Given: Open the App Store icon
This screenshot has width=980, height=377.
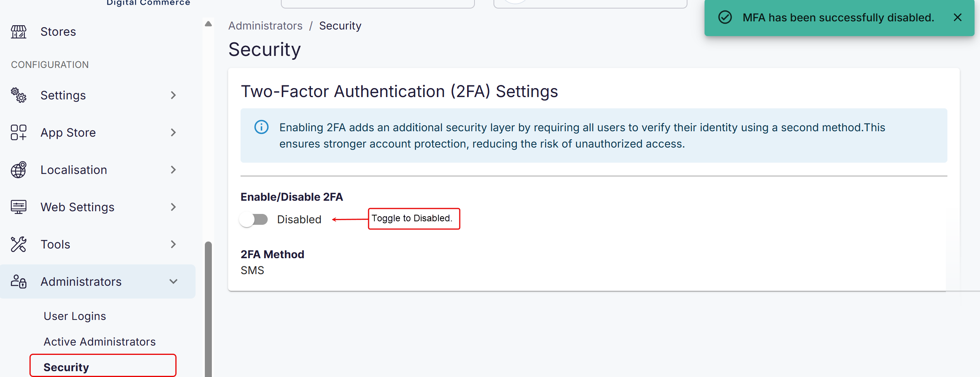Looking at the screenshot, I should click(18, 132).
